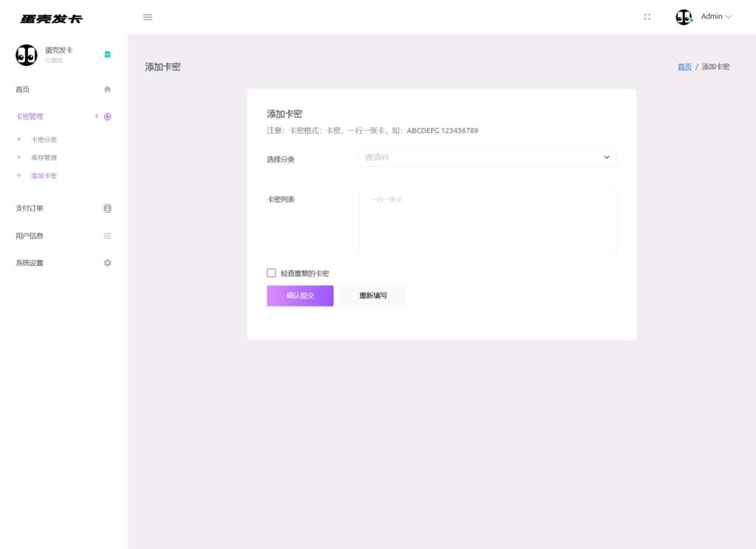Click the green activated badge icon
756x549 pixels.
(107, 55)
